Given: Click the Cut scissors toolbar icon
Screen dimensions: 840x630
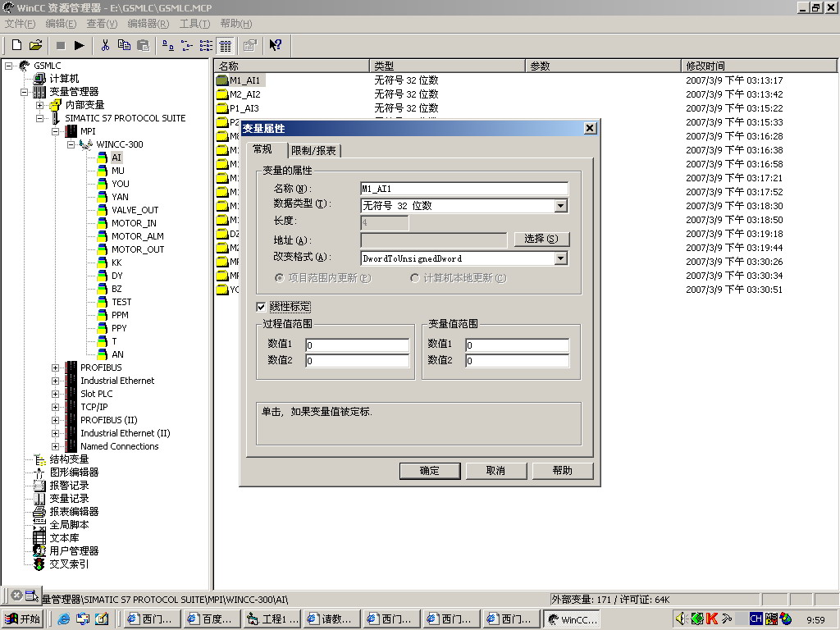Looking at the screenshot, I should (105, 46).
